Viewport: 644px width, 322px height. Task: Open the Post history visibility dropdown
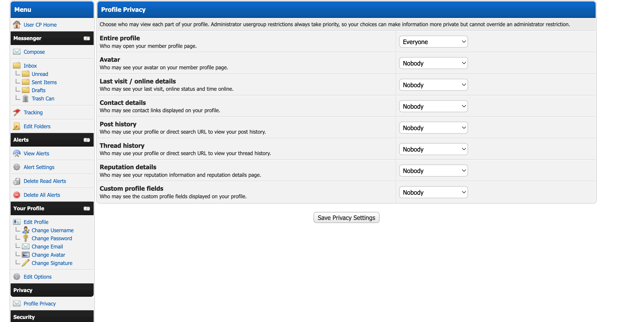(x=433, y=128)
